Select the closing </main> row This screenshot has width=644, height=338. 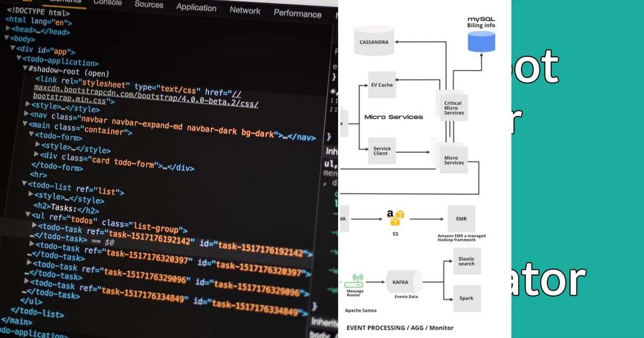click(16, 321)
